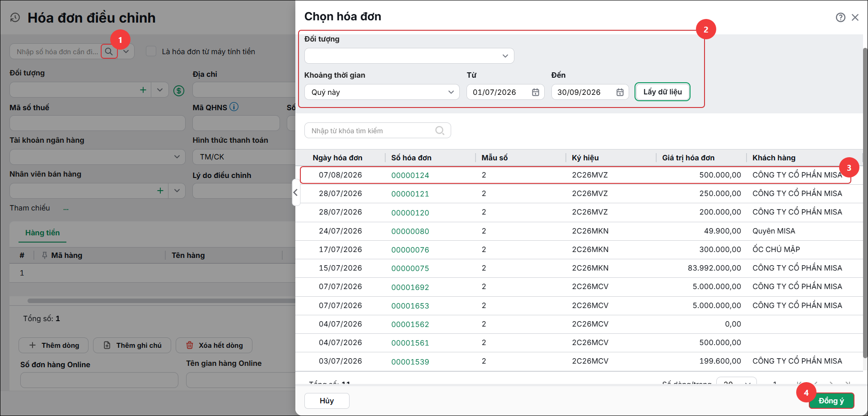
Task: Click the history icon beside Hóa đơn điều chỉnh
Action: pos(15,18)
